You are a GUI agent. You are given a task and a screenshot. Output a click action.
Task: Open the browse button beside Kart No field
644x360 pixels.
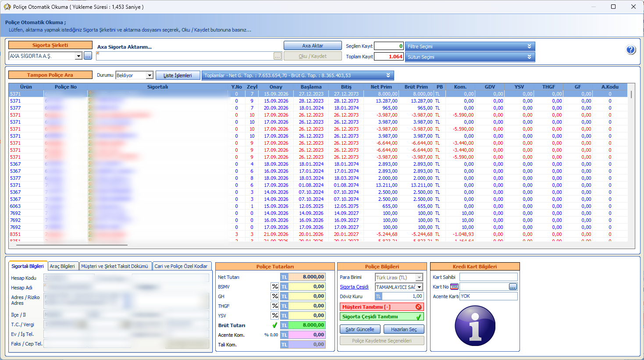(513, 287)
